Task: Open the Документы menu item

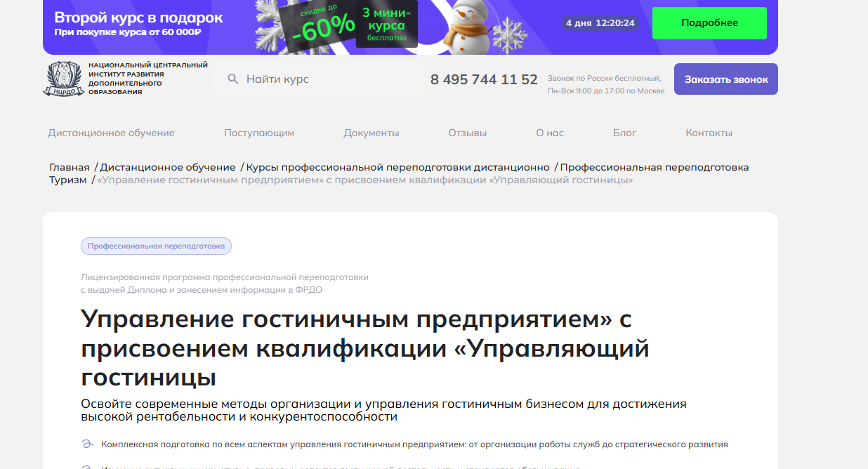Action: (x=371, y=133)
